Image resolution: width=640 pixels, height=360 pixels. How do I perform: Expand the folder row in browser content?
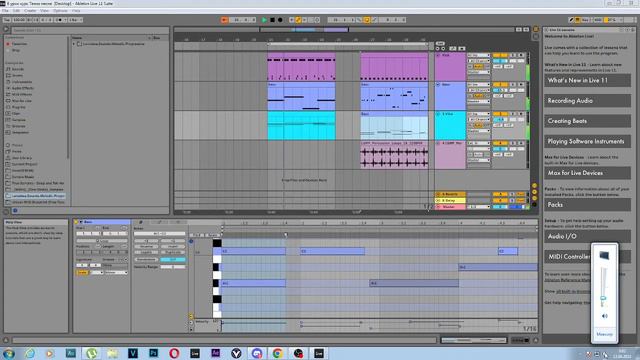74,44
